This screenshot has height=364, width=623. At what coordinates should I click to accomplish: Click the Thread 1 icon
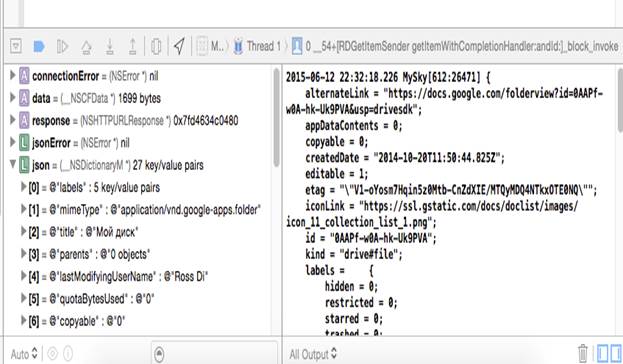tap(238, 46)
